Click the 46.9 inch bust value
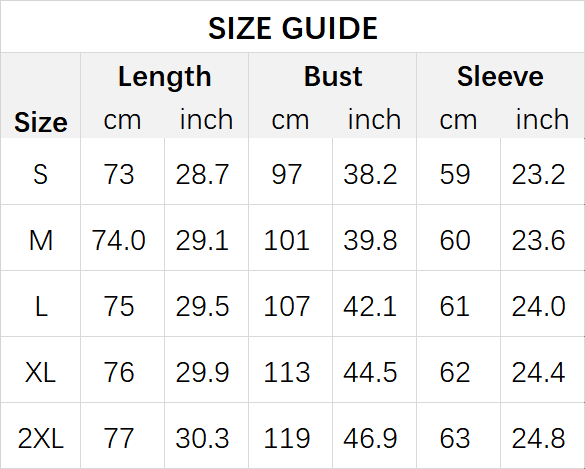 tap(370, 438)
